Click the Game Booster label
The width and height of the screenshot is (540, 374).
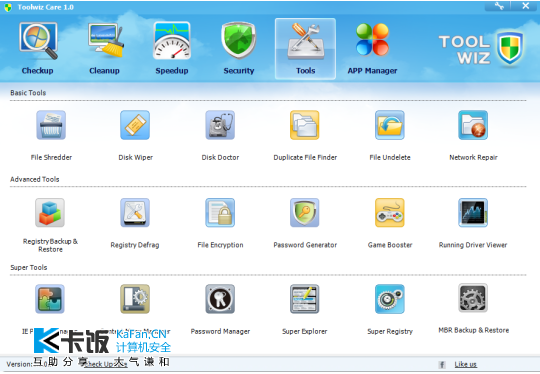pyautogui.click(x=390, y=245)
